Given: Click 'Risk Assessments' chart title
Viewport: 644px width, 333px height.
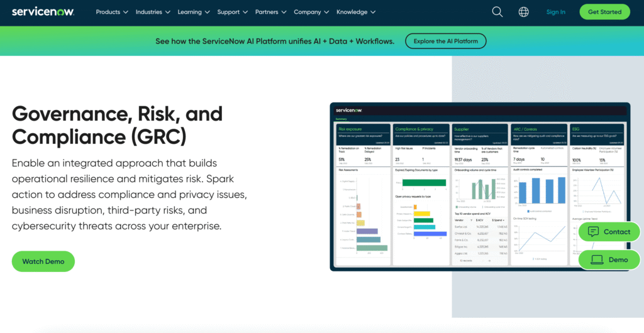Looking at the screenshot, I should [x=348, y=170].
